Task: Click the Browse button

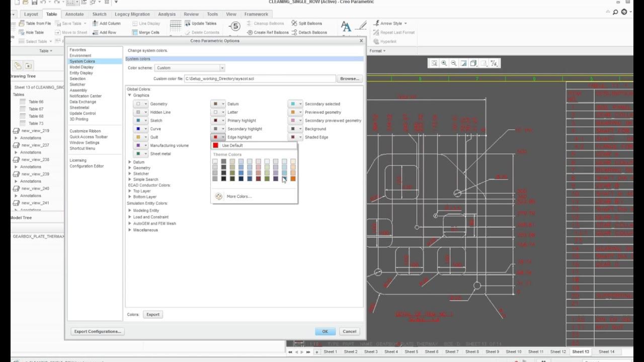Action: 350,78
